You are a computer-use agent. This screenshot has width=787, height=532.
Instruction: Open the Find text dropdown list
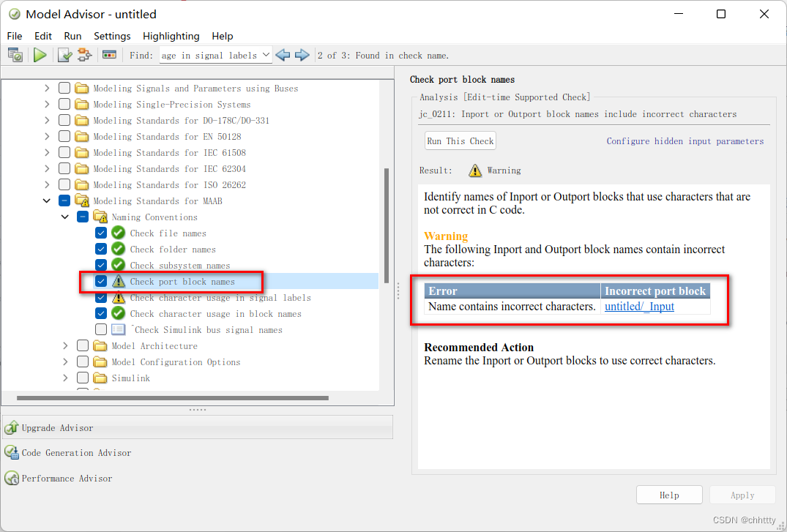click(x=266, y=55)
